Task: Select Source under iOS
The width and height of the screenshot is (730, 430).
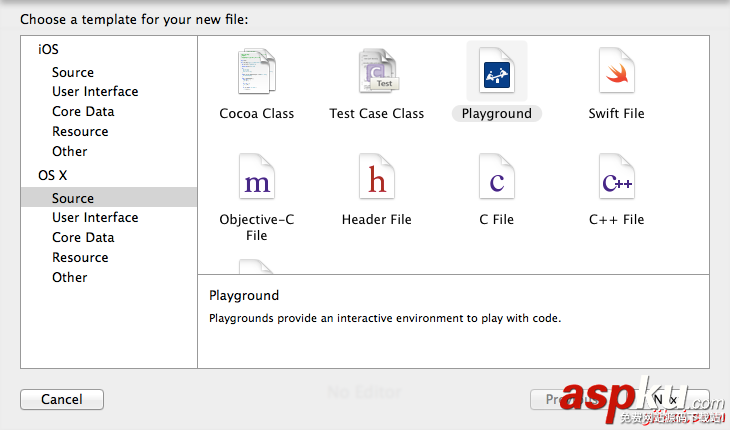Action: pyautogui.click(x=73, y=72)
